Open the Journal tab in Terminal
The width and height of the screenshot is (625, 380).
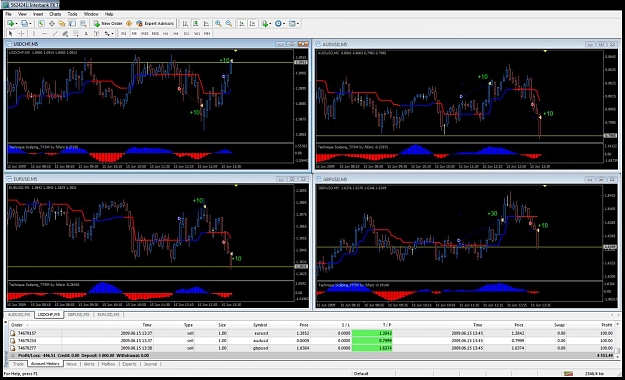click(150, 364)
